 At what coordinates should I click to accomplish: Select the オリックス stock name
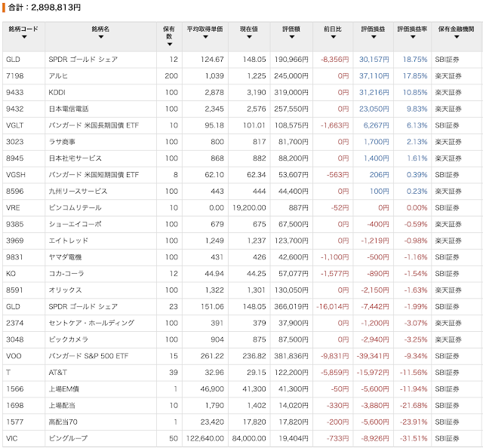(65, 290)
